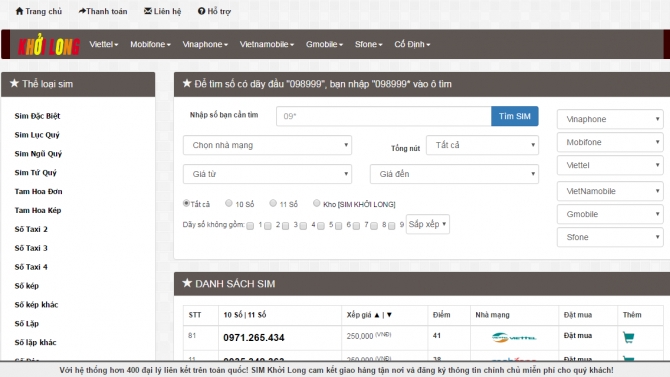Open the VietNamobile dropdown in the right column
Viewport: 670px width, 377px height.
coord(610,191)
